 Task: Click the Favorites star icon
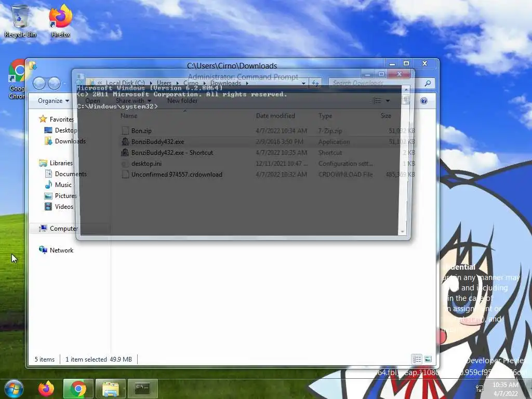[43, 119]
